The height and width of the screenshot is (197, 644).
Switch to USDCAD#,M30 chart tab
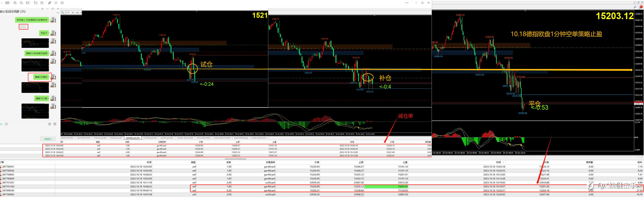click(x=83, y=138)
